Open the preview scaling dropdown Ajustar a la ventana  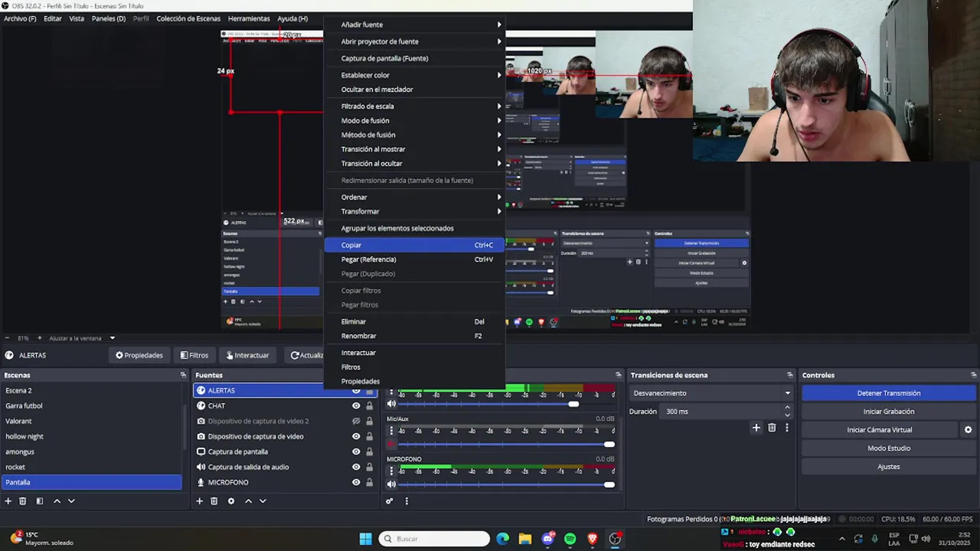click(82, 338)
